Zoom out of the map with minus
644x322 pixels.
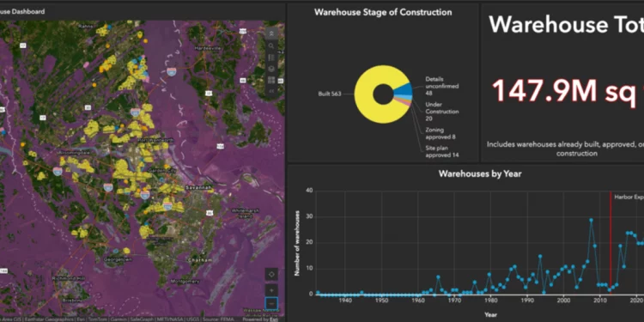pos(271,304)
